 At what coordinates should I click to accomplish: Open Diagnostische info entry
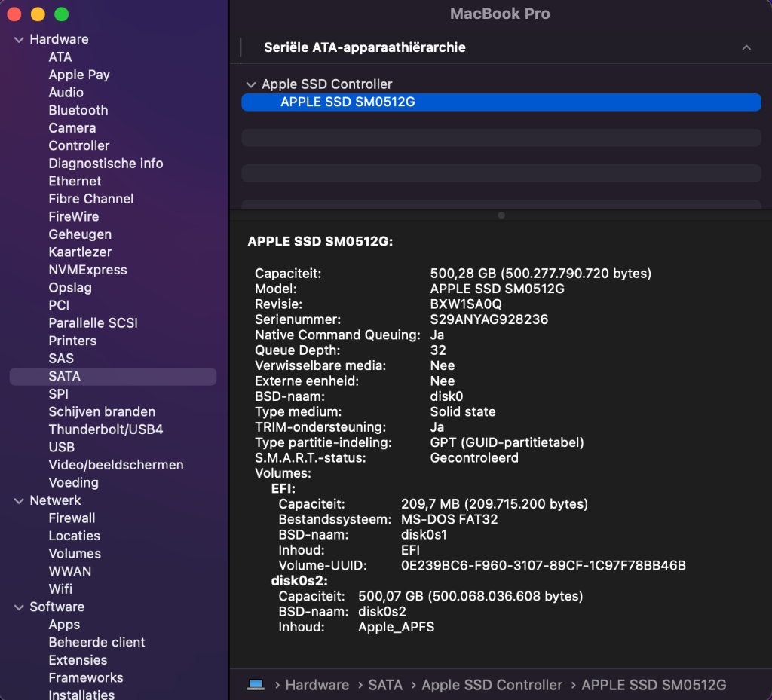click(106, 164)
